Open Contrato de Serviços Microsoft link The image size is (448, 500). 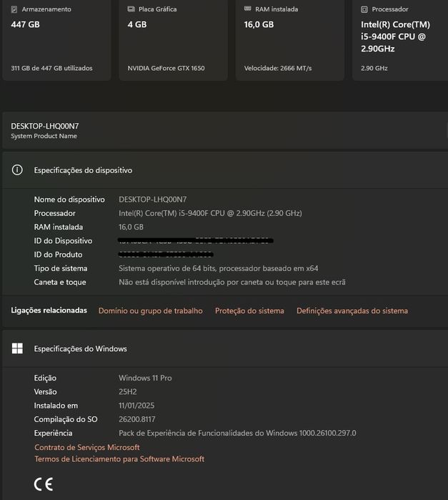(x=87, y=447)
